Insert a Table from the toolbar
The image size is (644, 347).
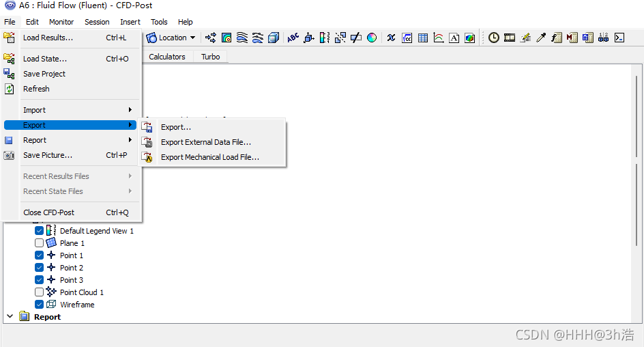(x=423, y=38)
